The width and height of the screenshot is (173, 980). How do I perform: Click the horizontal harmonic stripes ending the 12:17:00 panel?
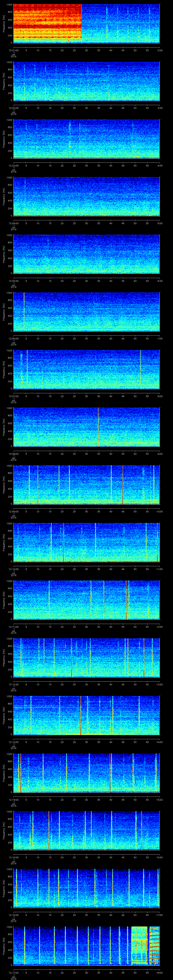(x=154, y=945)
